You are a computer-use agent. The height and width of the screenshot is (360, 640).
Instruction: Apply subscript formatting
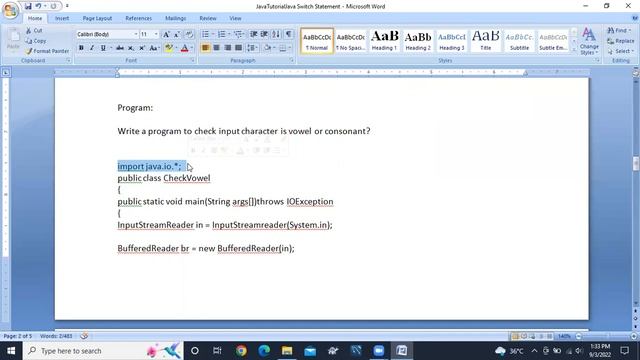(x=131, y=48)
